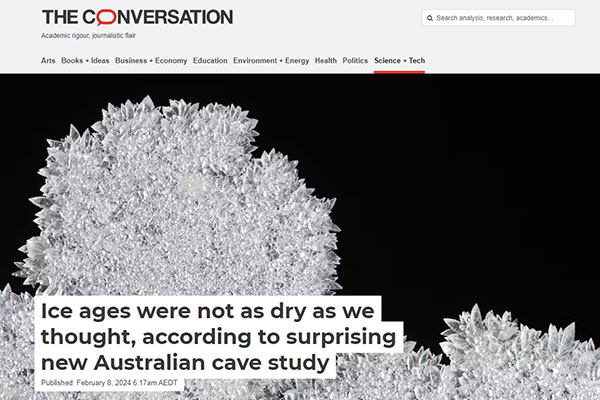The height and width of the screenshot is (400, 600).
Task: Select the Science + Tech tab
Action: [399, 60]
